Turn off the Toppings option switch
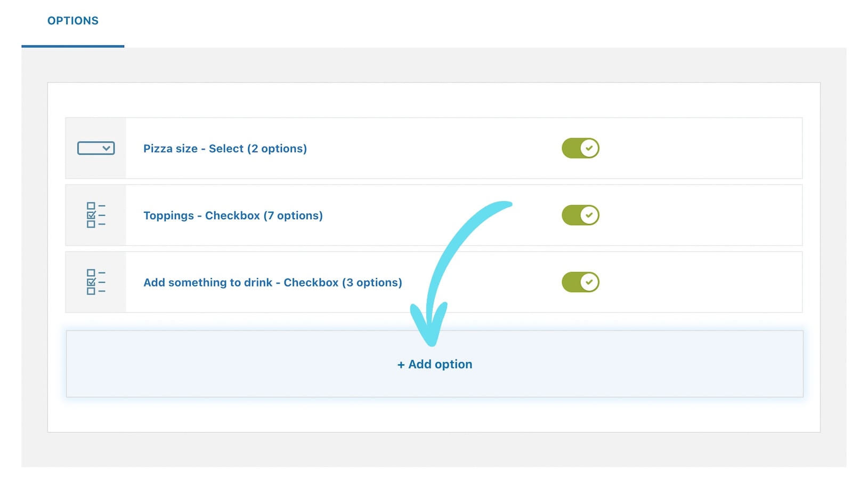868x480 pixels. (x=580, y=215)
